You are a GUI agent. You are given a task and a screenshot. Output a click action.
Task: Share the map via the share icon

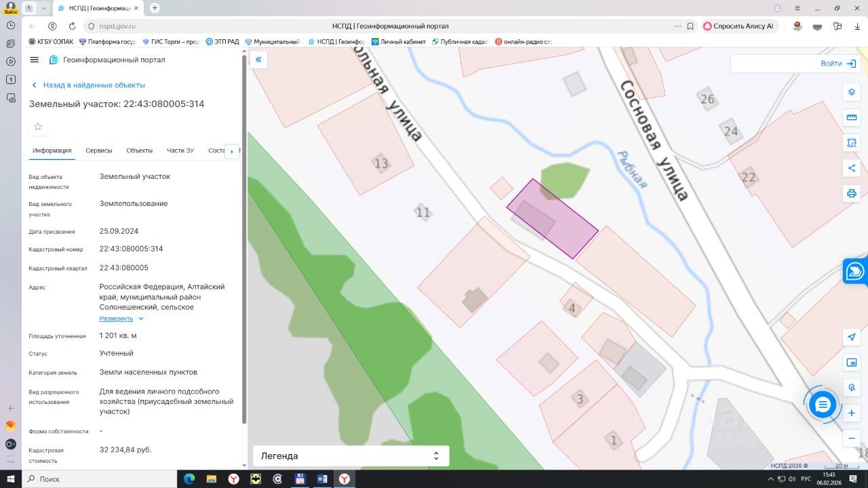852,168
